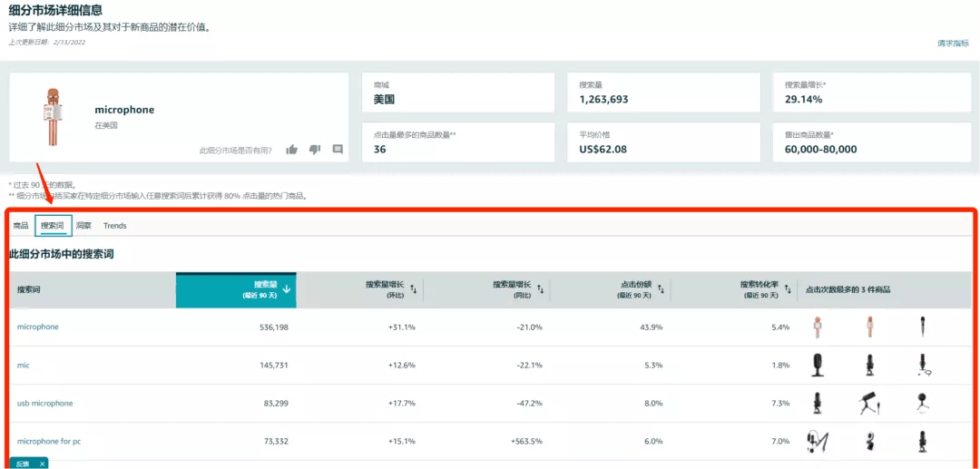This screenshot has width=980, height=469.
Task: Click the thumbs up feedback icon
Action: tap(291, 150)
